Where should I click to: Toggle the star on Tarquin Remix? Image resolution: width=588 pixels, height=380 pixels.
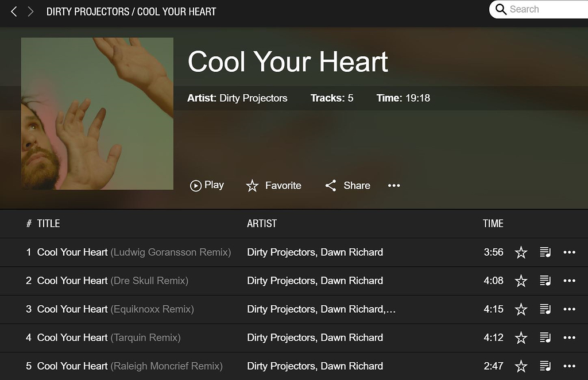pos(521,338)
